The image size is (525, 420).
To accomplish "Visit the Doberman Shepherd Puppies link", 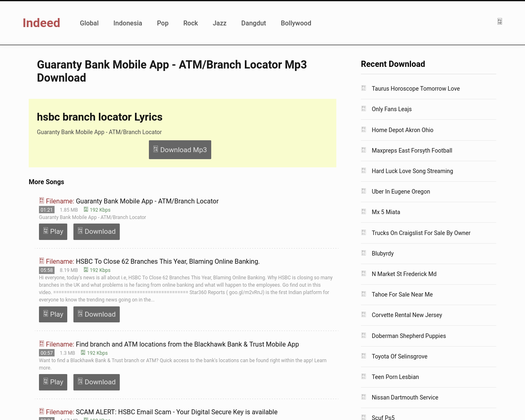I will [409, 336].
